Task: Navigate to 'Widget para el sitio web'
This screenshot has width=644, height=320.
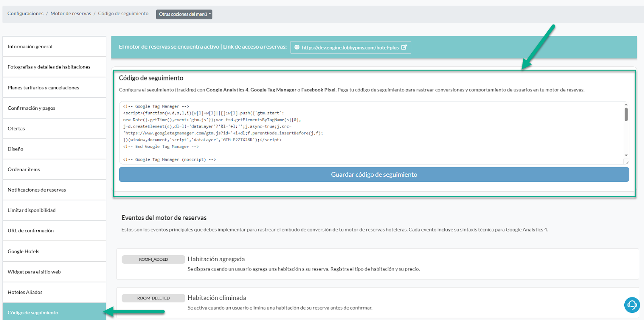Action: [34, 272]
